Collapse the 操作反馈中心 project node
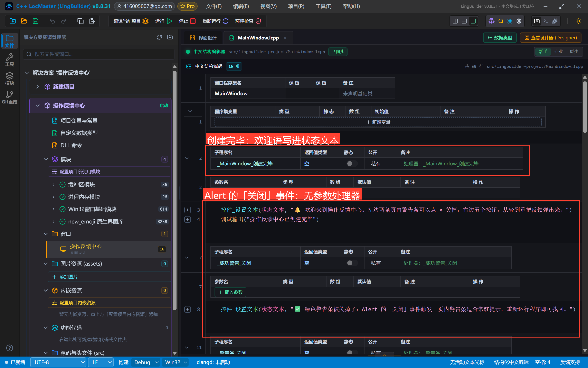The image size is (588, 368). (x=37, y=105)
